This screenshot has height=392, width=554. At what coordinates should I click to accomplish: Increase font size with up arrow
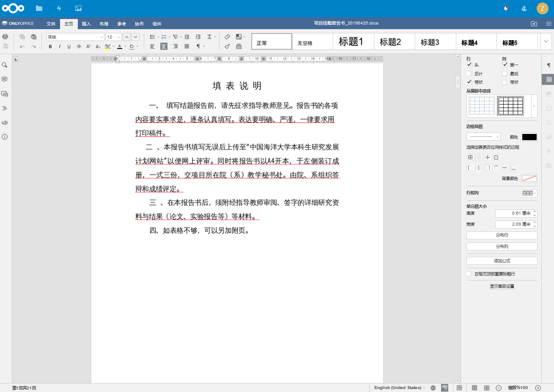point(126,37)
